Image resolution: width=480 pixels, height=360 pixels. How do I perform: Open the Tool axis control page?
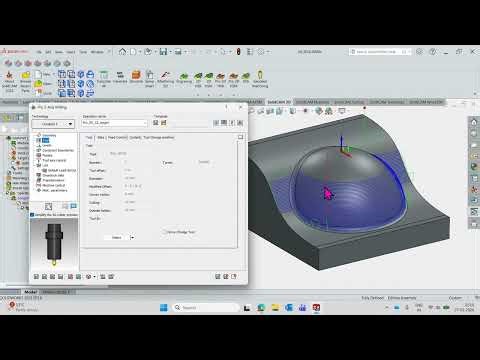pos(54,160)
